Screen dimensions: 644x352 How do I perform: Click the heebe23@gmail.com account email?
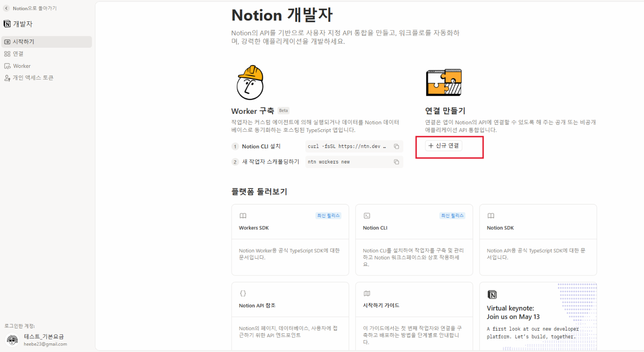coord(46,344)
